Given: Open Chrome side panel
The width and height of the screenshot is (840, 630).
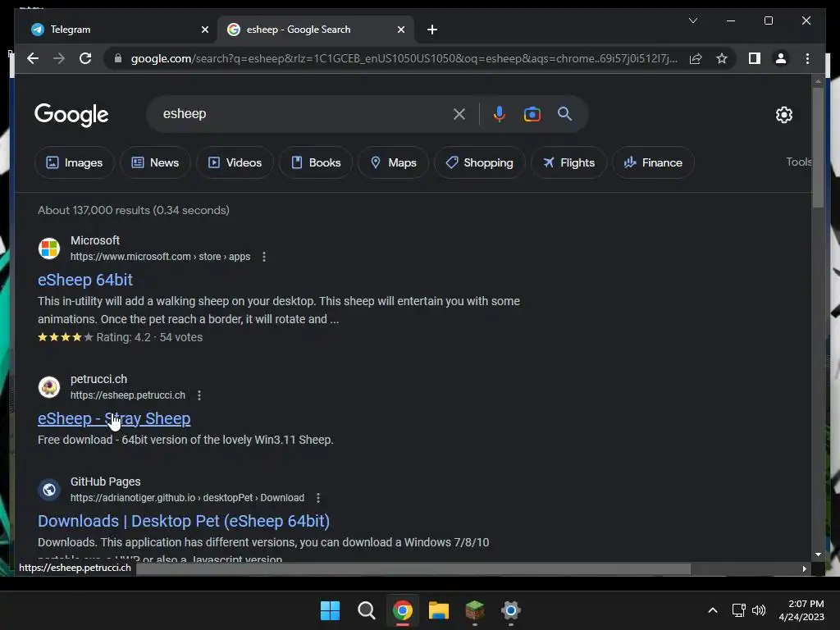Looking at the screenshot, I should (755, 58).
